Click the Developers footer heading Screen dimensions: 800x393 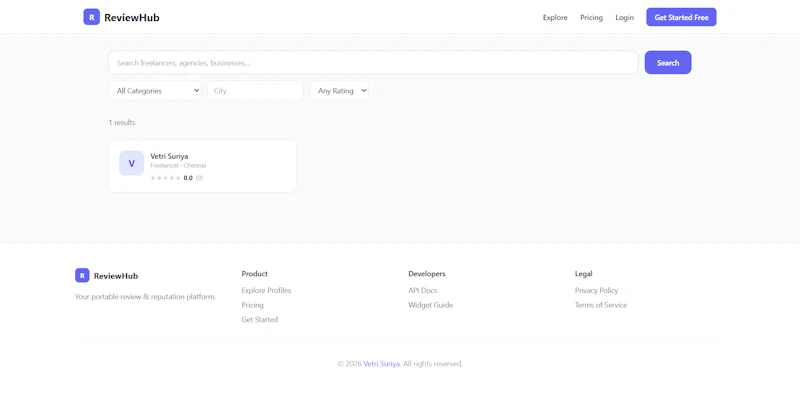point(427,274)
